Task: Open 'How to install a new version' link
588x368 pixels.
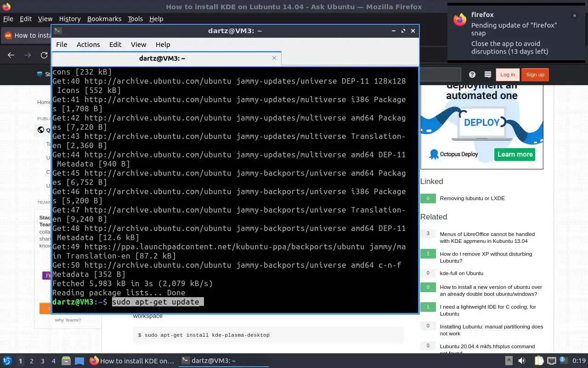Action: 491,290
